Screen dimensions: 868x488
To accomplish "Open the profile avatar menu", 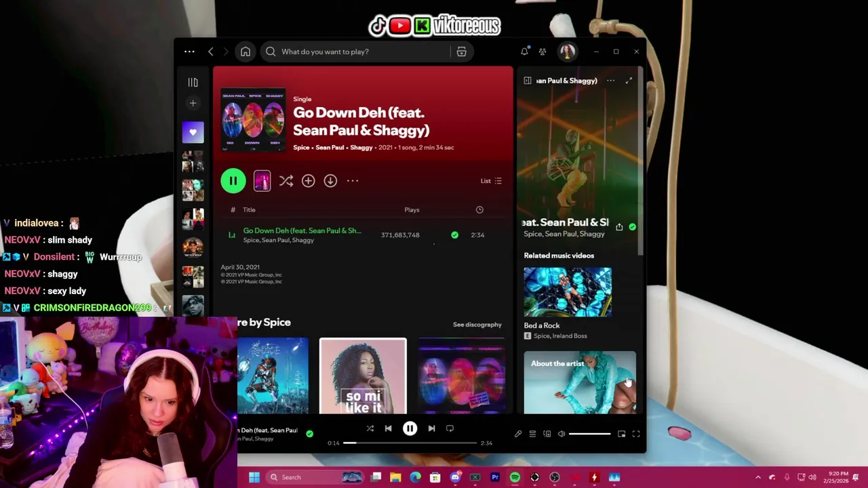I will (x=568, y=52).
